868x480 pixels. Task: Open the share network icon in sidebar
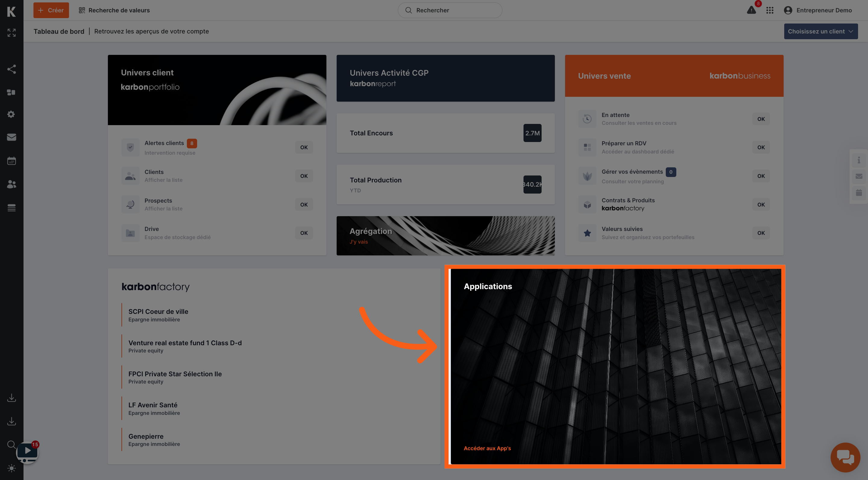point(11,69)
